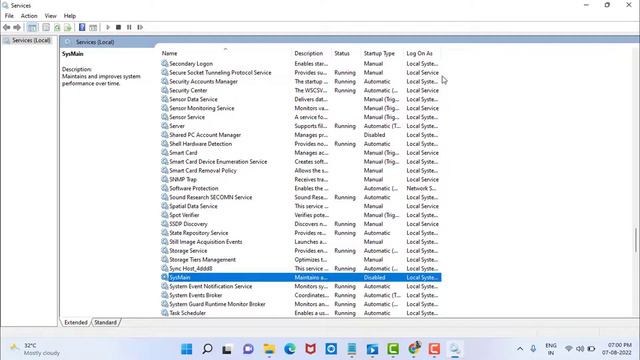The height and width of the screenshot is (360, 640).
Task: Select the Sensor Monitoring Service row
Action: pos(300,108)
